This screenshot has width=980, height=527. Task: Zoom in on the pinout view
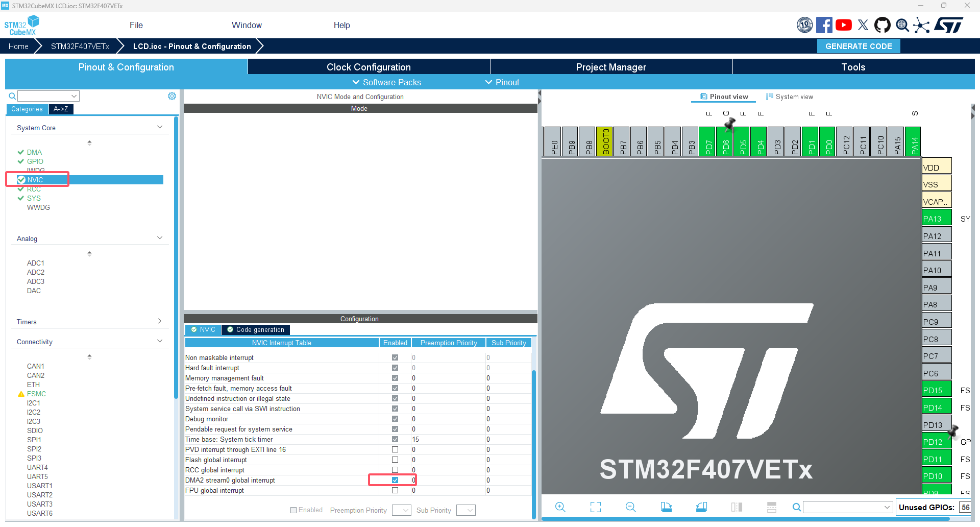click(560, 507)
